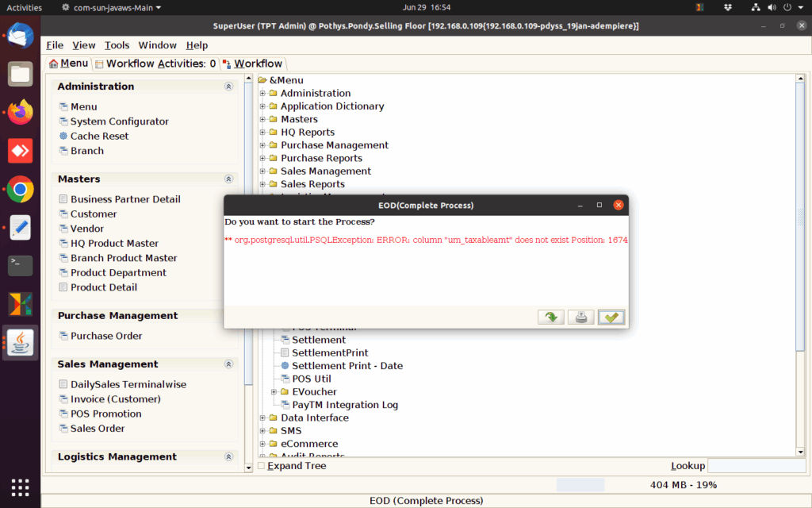Expand the EVoucher folder node
This screenshot has width=812, height=508.
click(274, 392)
